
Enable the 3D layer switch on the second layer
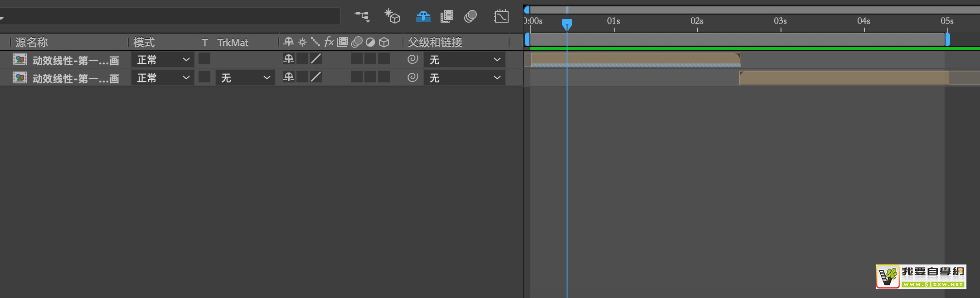point(384,77)
